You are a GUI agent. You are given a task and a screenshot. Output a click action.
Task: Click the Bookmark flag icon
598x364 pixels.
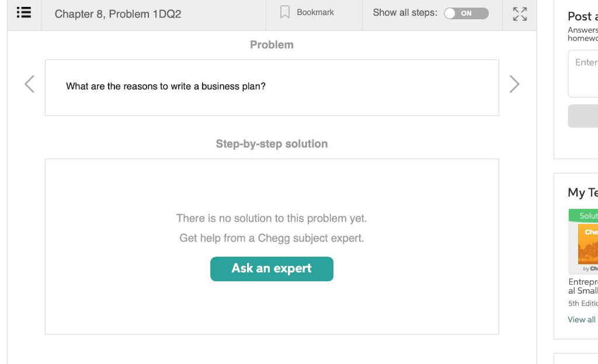(285, 12)
